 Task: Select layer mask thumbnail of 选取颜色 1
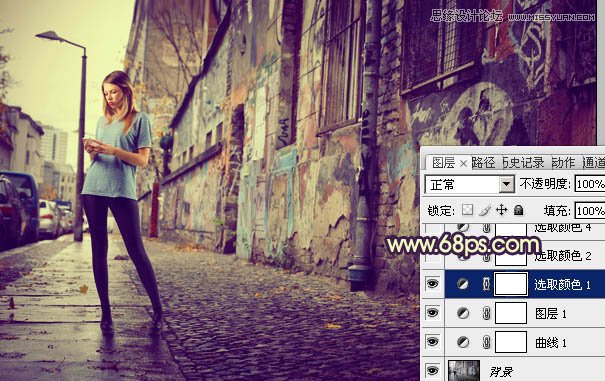click(x=511, y=284)
